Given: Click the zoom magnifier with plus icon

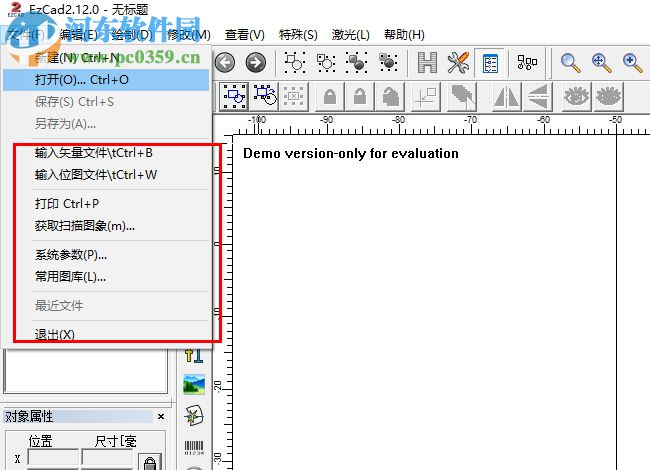Looking at the screenshot, I should (632, 63).
